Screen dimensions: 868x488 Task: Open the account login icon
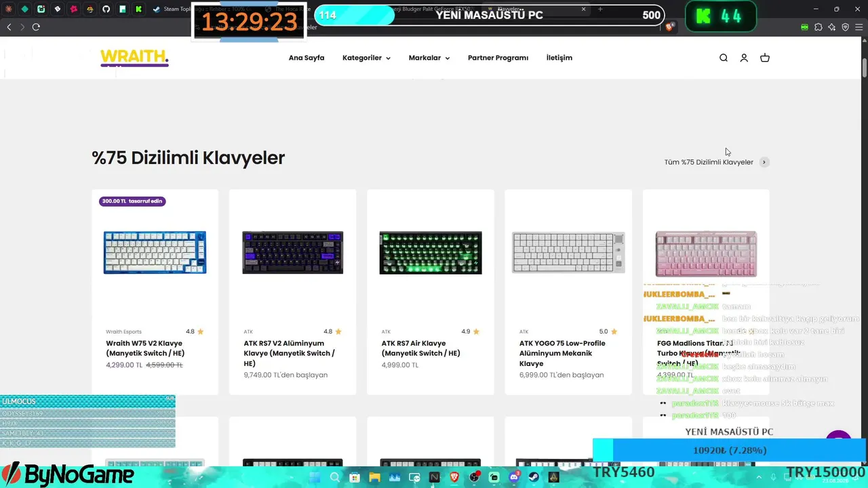coord(744,58)
